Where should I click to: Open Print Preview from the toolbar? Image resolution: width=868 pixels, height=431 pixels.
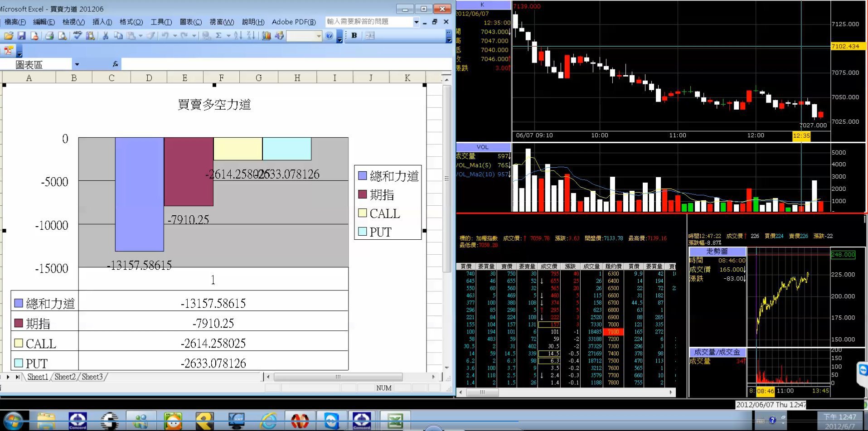(x=63, y=35)
